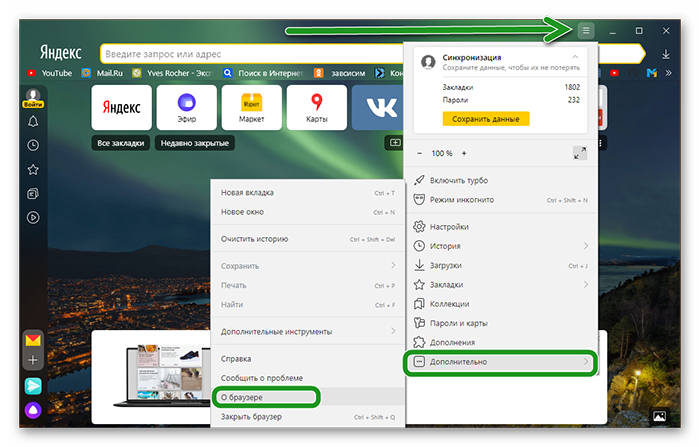
Task: Expand Дополнительные инструменты submenu
Action: 308,331
